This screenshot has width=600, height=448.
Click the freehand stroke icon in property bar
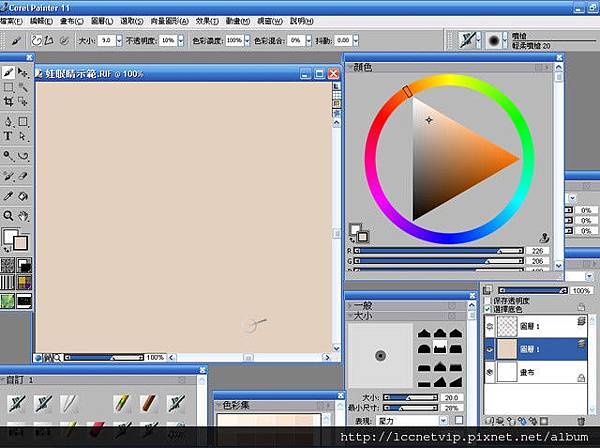point(36,40)
